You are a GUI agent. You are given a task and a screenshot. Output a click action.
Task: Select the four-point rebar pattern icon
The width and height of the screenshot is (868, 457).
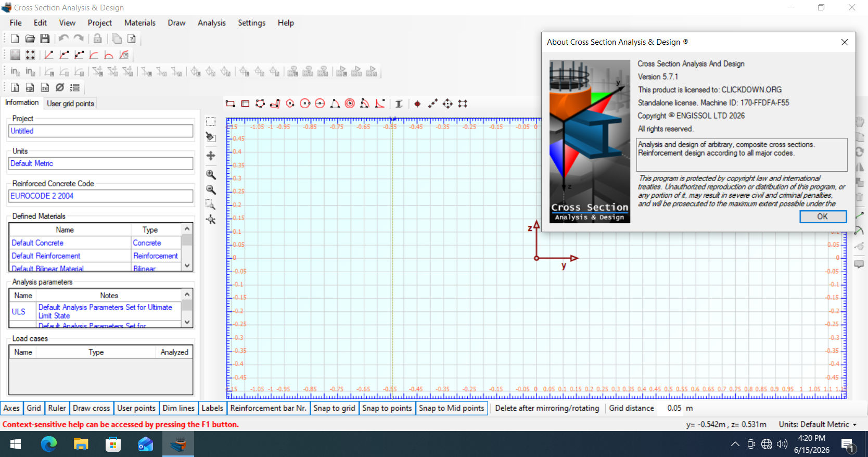pyautogui.click(x=30, y=55)
